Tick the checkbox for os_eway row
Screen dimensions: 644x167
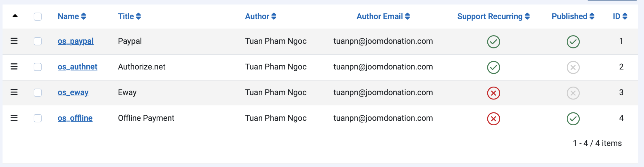(38, 92)
